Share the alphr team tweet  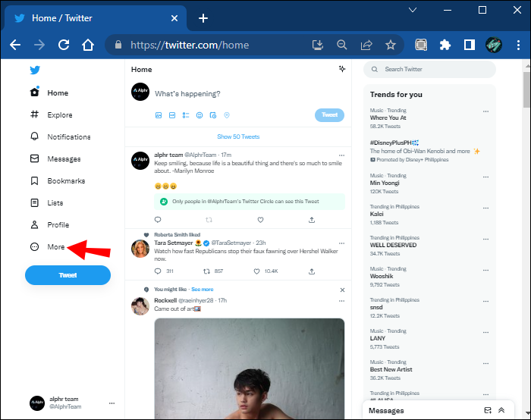312,220
